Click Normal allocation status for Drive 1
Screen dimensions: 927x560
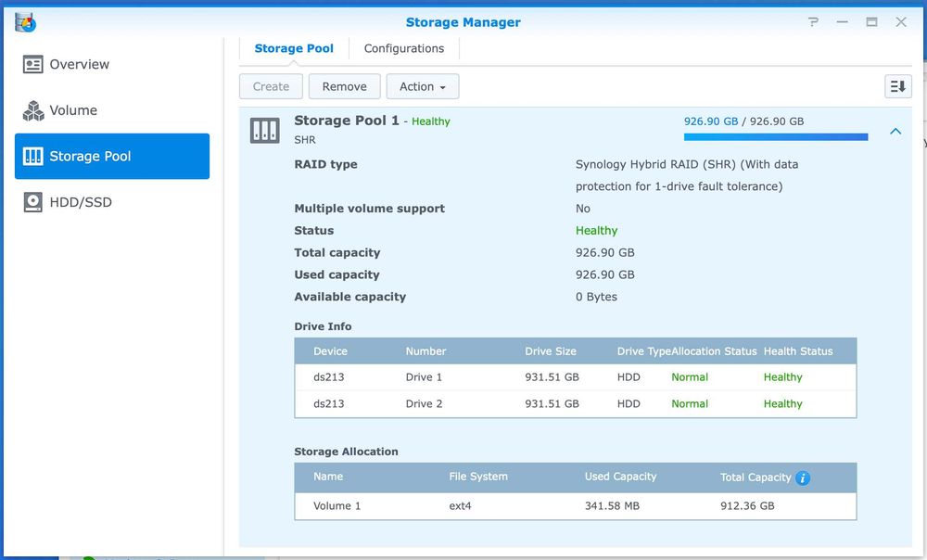[690, 377]
